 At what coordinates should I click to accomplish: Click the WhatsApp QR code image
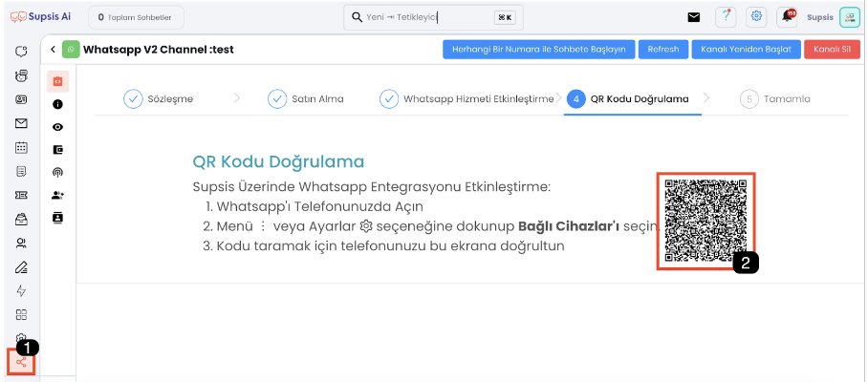coord(705,221)
